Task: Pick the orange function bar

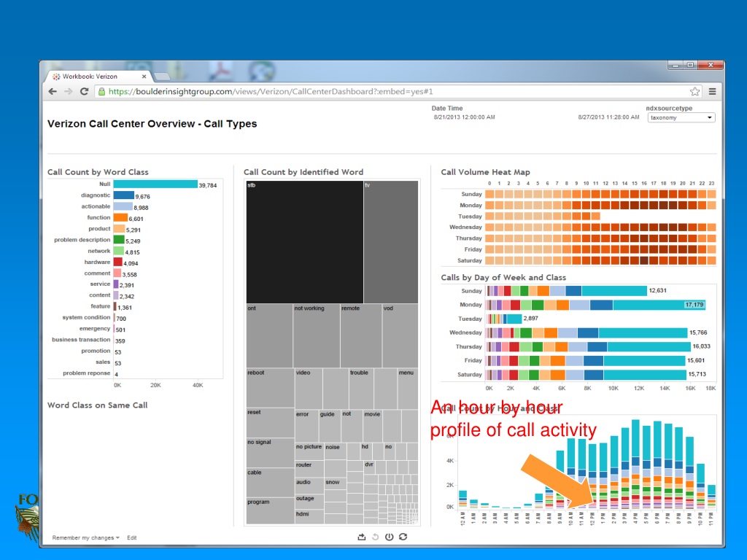Action: point(120,217)
